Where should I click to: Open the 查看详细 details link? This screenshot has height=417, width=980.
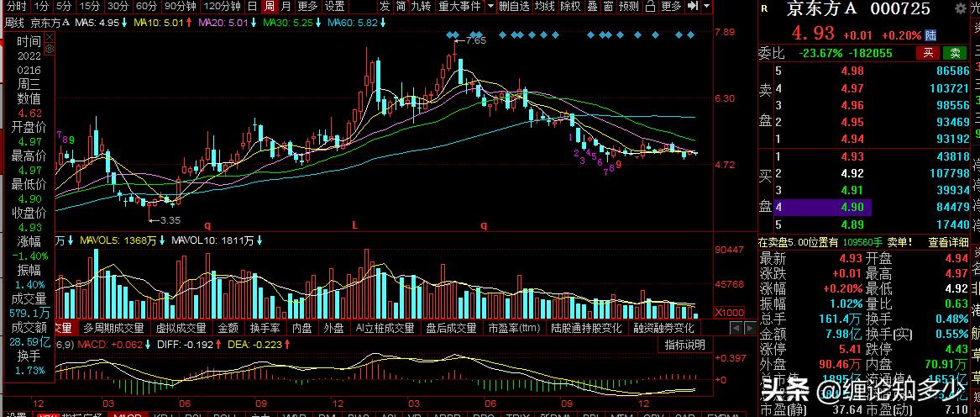coord(948,242)
